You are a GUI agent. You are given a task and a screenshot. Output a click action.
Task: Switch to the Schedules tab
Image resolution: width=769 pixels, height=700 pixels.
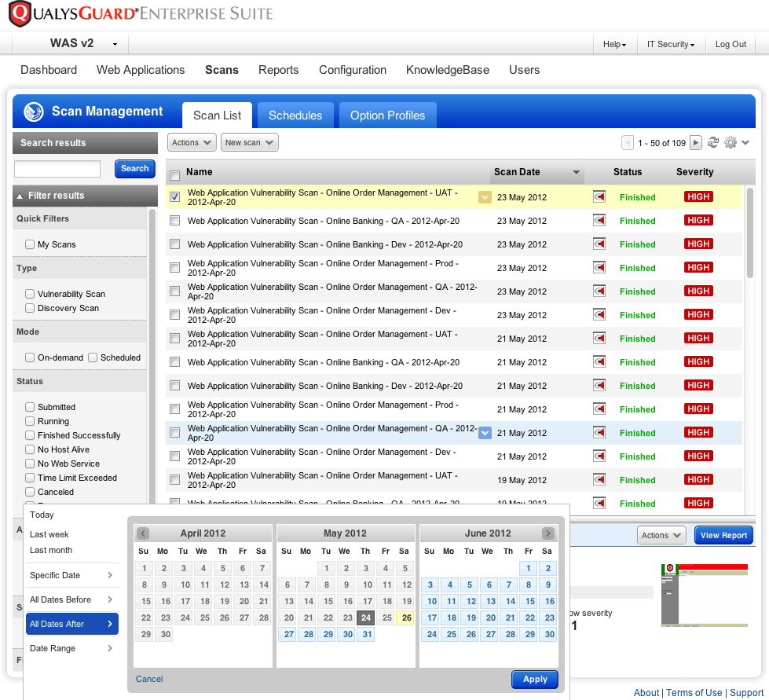tap(295, 115)
